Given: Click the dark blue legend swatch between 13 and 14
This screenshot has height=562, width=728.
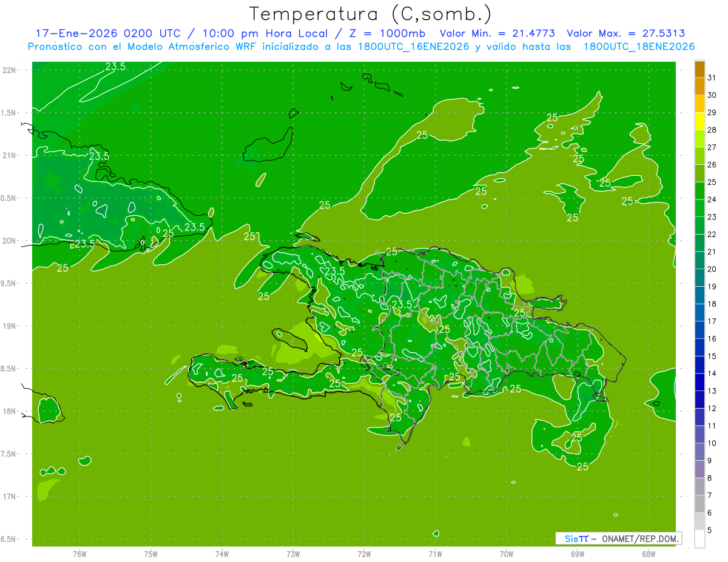Looking at the screenshot, I should [x=699, y=382].
